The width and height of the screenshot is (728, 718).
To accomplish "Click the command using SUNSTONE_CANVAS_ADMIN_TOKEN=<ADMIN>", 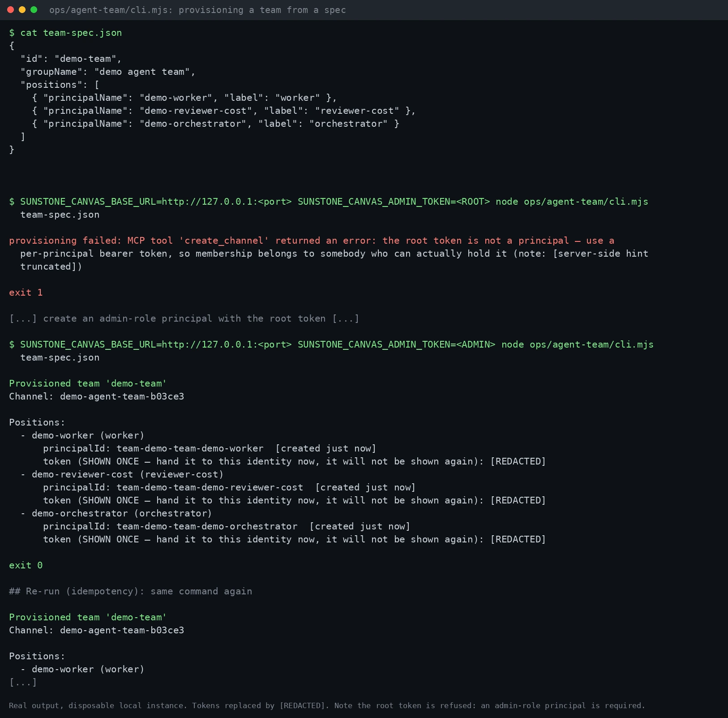I will click(x=331, y=351).
